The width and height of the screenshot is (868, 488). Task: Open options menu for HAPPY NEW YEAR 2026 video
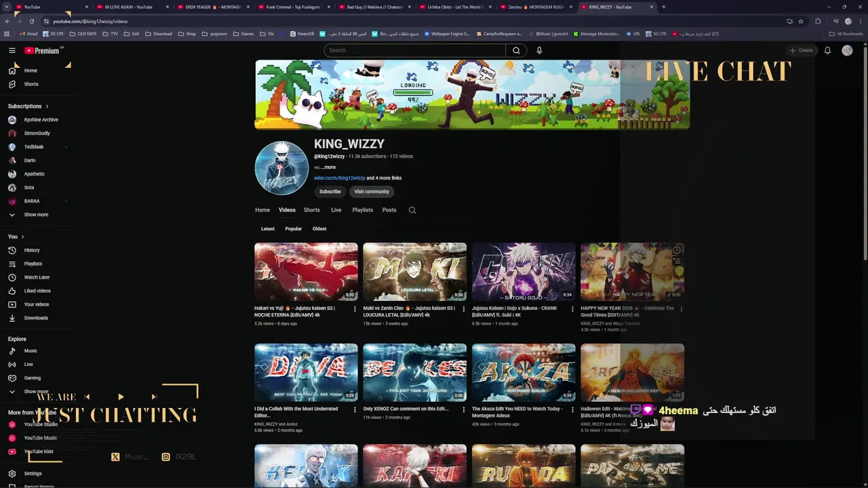point(681,309)
